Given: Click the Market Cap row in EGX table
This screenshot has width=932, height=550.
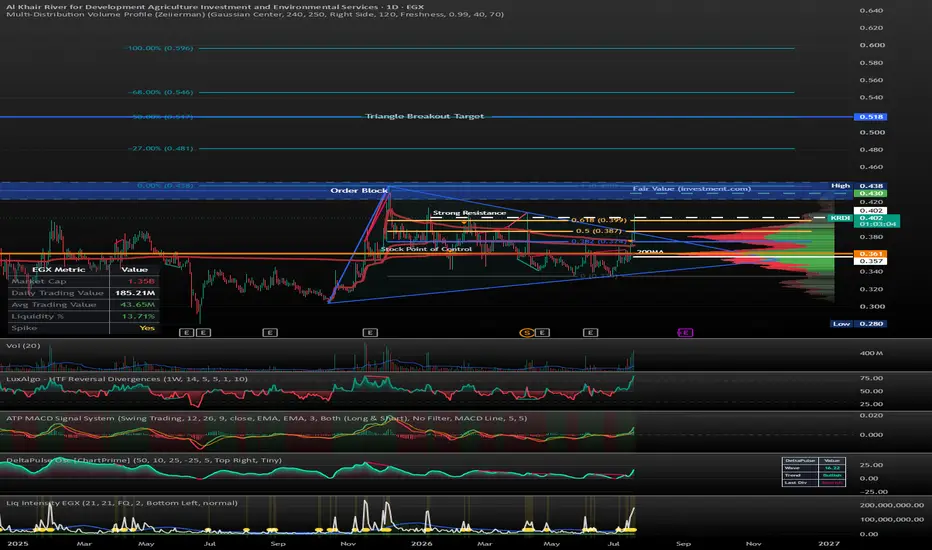Looking at the screenshot, I should point(83,281).
